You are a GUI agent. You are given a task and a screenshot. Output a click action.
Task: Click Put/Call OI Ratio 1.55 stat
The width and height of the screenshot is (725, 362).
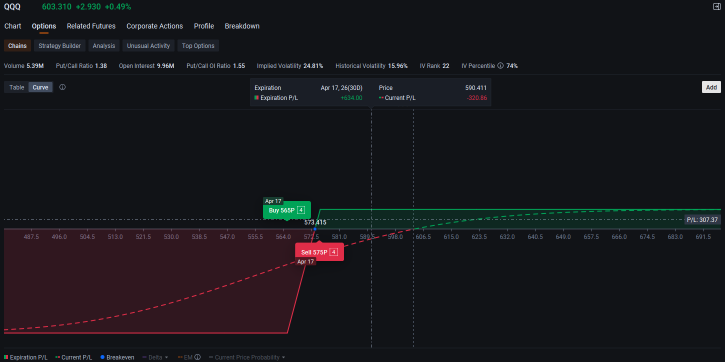pos(215,66)
